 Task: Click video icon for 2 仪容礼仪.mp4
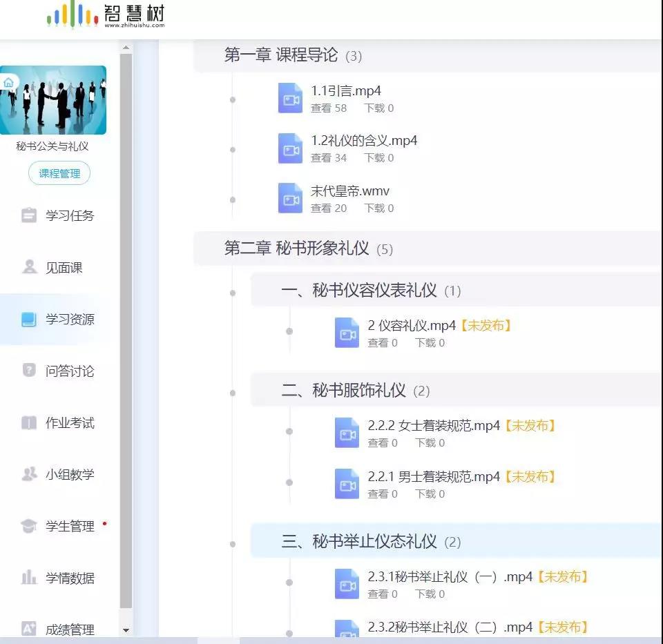[347, 333]
